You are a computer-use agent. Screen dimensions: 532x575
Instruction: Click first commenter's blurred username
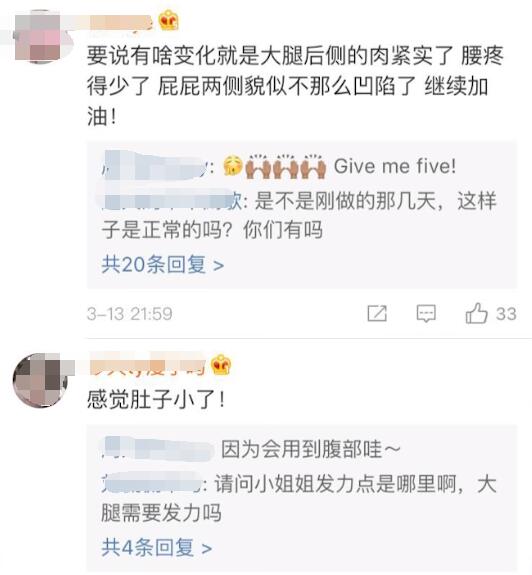(120, 22)
